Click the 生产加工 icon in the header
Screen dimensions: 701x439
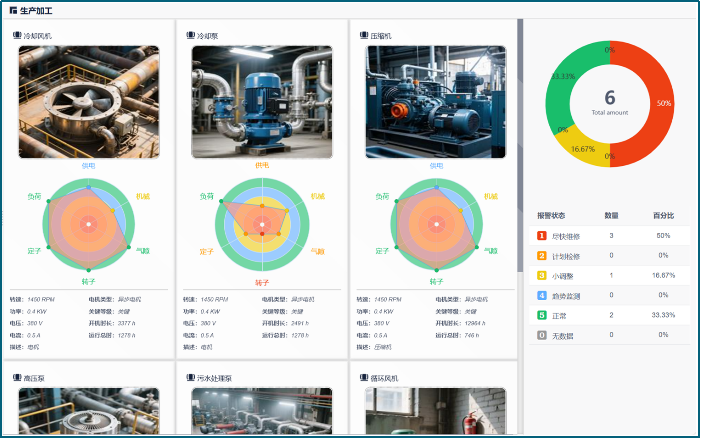[x=12, y=9]
